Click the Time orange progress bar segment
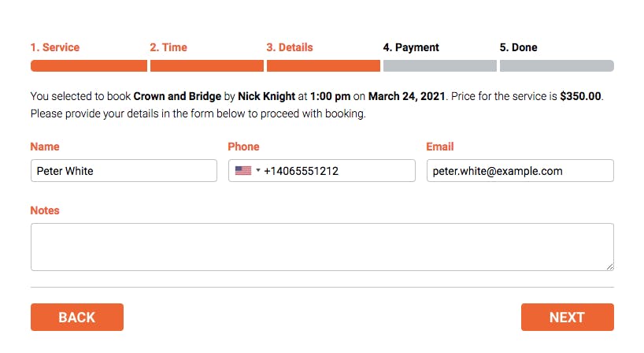 (x=206, y=65)
